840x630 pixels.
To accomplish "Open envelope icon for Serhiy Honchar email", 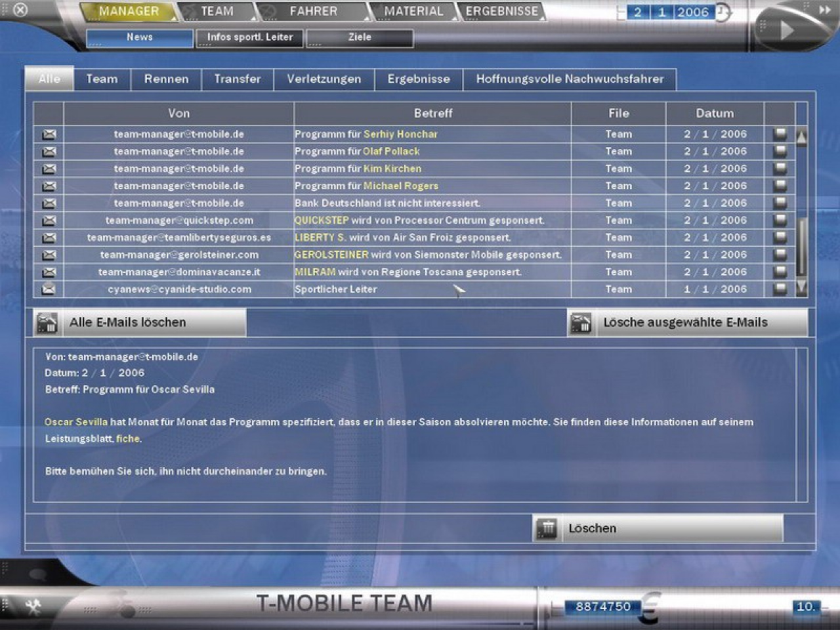I will (49, 134).
